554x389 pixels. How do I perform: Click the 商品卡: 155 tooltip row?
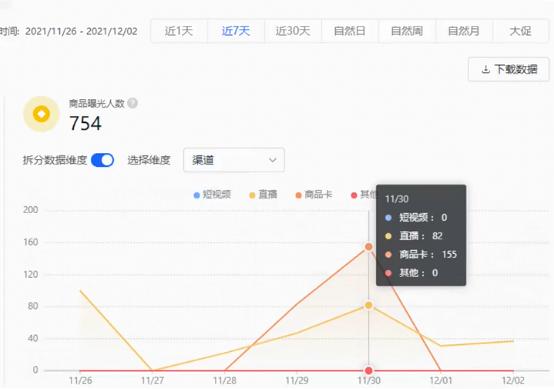[x=421, y=254]
